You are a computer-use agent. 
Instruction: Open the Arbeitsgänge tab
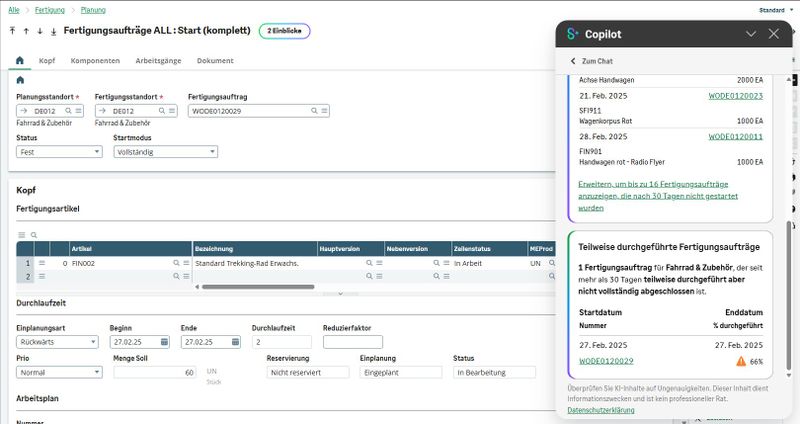(158, 60)
